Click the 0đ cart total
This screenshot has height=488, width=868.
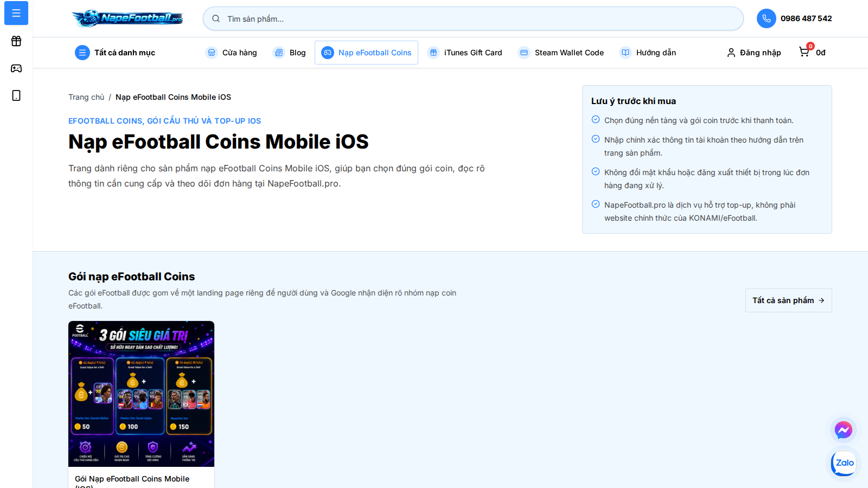click(x=821, y=53)
